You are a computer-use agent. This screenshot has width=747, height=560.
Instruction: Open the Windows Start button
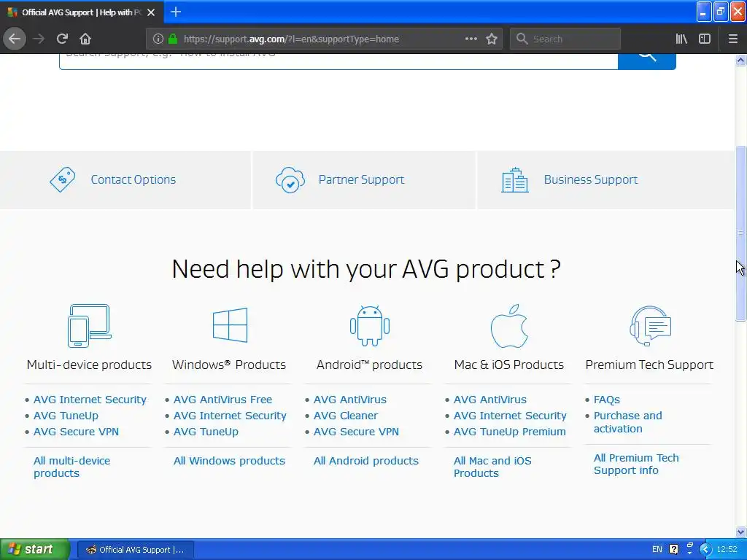click(34, 549)
